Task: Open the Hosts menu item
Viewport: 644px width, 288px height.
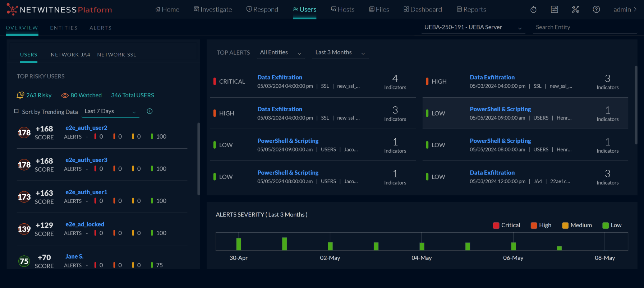Action: pos(343,9)
